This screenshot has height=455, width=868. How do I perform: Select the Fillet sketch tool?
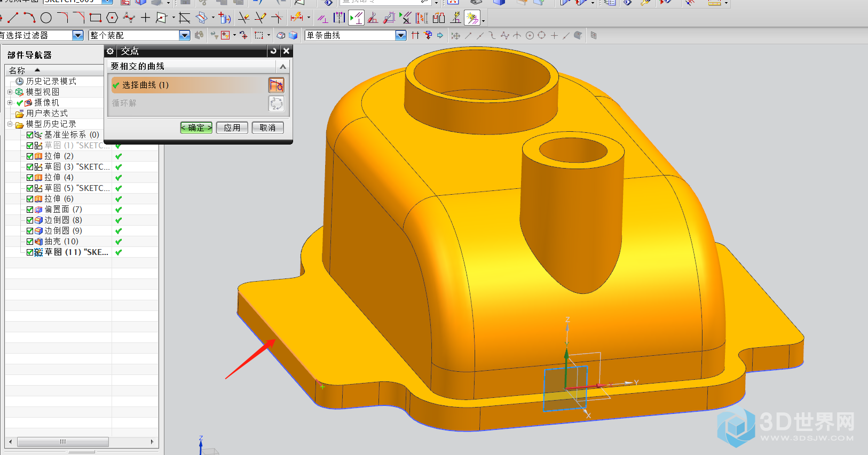[62, 18]
